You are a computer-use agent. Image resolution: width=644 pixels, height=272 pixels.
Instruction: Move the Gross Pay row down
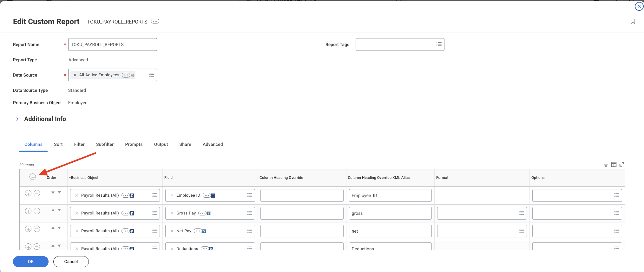coord(59,210)
